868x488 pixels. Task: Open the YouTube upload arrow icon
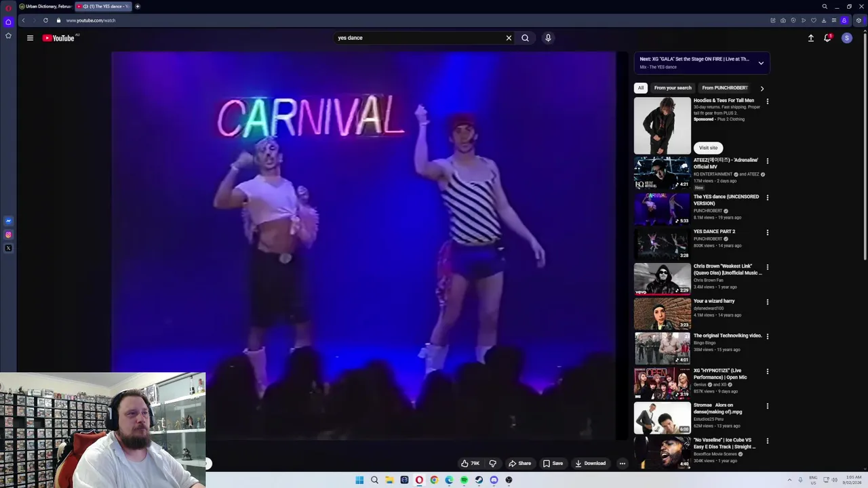tap(810, 38)
